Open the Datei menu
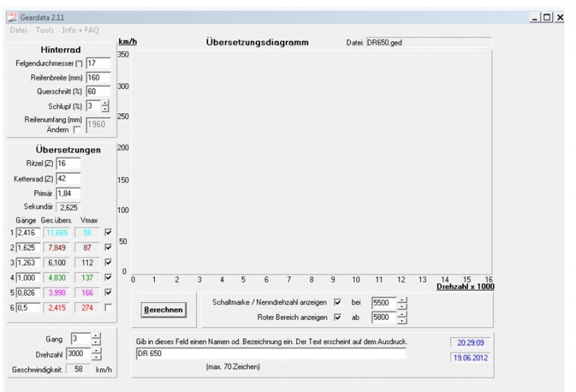The width and height of the screenshot is (576, 392). click(18, 29)
